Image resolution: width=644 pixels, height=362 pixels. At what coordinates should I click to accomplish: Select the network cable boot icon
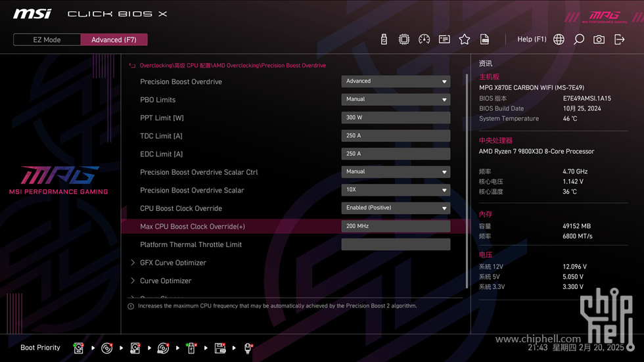[x=248, y=348]
